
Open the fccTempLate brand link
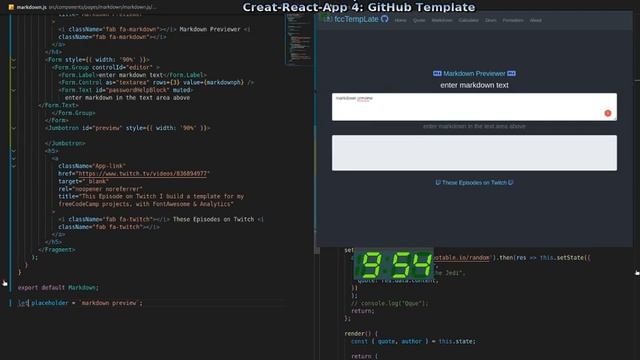pyautogui.click(x=356, y=19)
